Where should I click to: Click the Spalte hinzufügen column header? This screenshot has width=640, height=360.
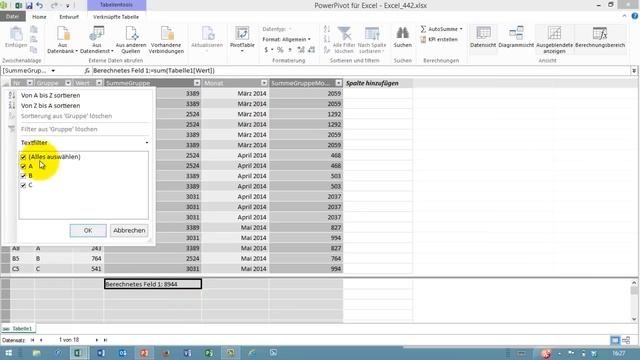click(378, 83)
